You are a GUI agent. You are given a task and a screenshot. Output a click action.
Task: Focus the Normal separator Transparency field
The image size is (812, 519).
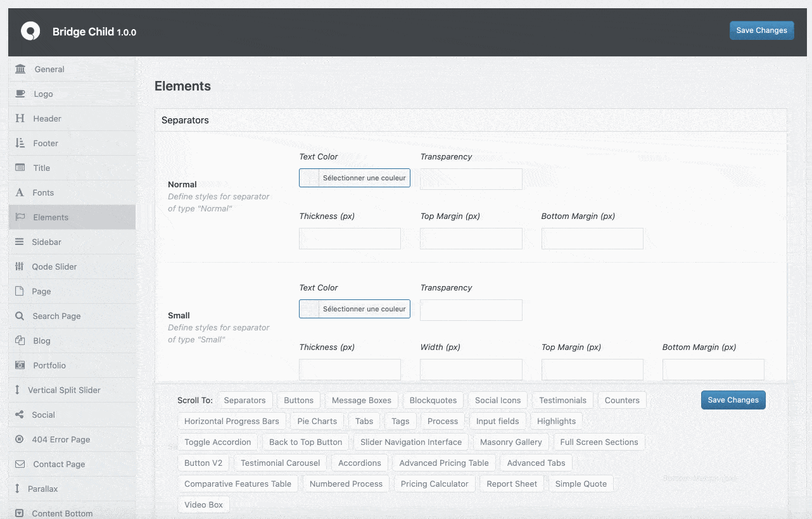pos(471,179)
